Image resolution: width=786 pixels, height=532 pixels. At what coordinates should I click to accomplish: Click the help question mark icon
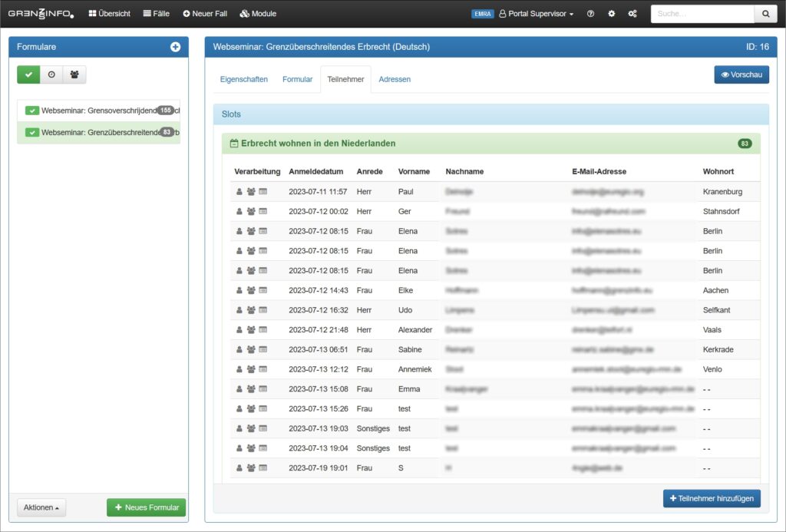pyautogui.click(x=590, y=14)
